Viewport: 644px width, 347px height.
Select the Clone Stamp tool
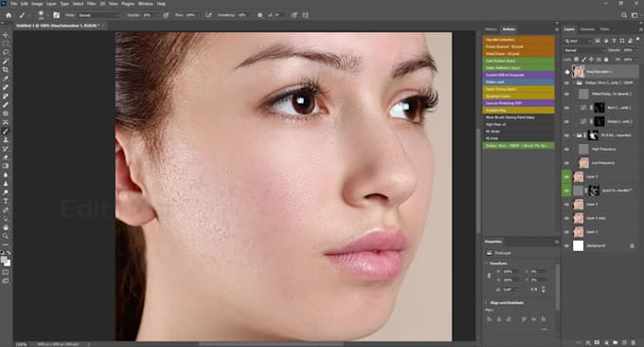tap(6, 140)
